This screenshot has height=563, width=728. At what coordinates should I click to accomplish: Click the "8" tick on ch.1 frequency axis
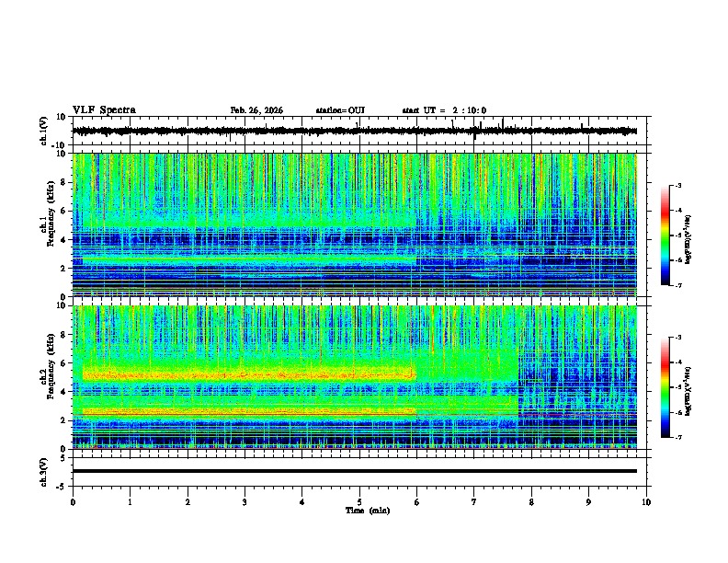pos(63,182)
